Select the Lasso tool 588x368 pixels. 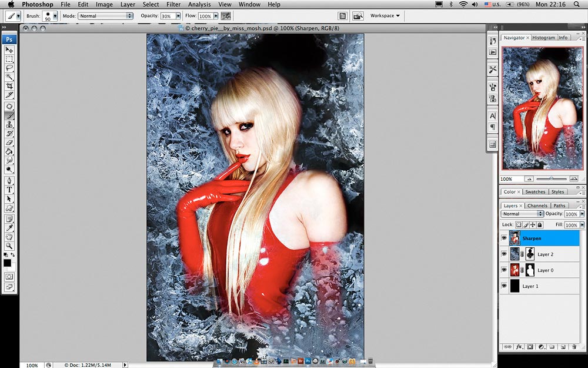pyautogui.click(x=9, y=68)
